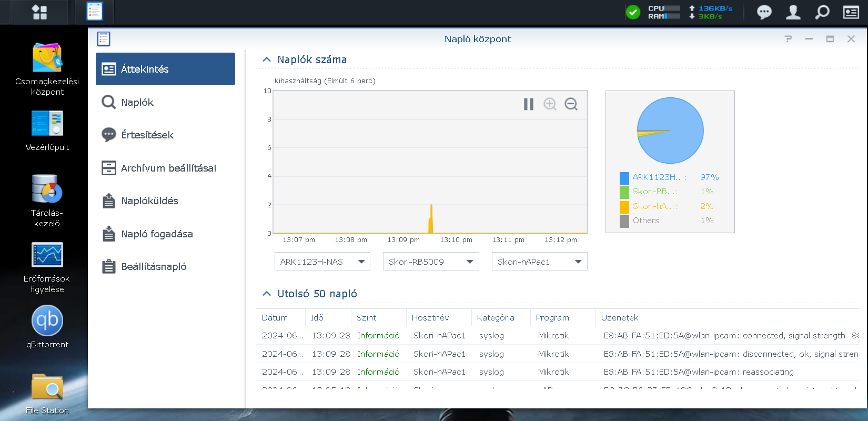The width and height of the screenshot is (868, 421).
Task: Zoom out on the usage chart
Action: [571, 104]
